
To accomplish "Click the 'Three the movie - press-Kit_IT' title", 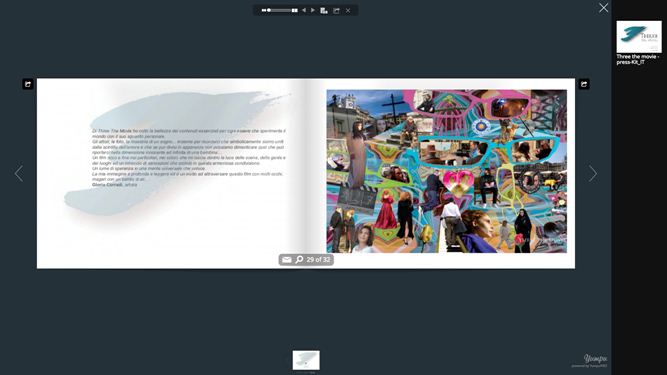I will click(x=638, y=59).
